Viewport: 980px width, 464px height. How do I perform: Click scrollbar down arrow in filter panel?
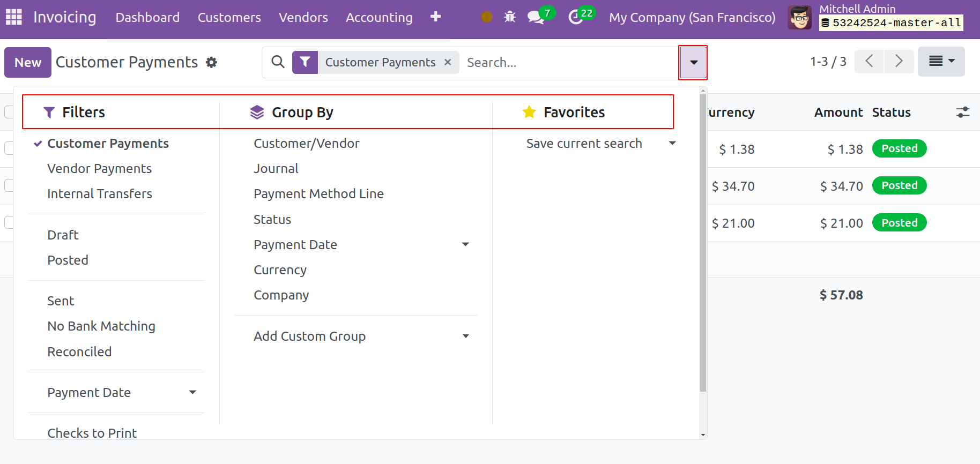click(x=703, y=435)
